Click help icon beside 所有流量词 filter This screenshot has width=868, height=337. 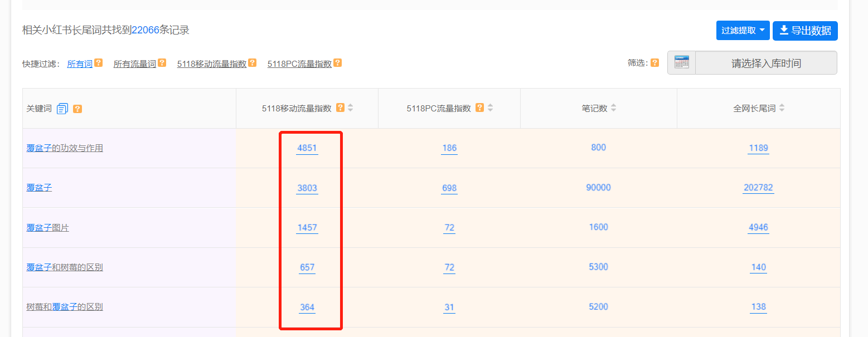pyautogui.click(x=162, y=63)
